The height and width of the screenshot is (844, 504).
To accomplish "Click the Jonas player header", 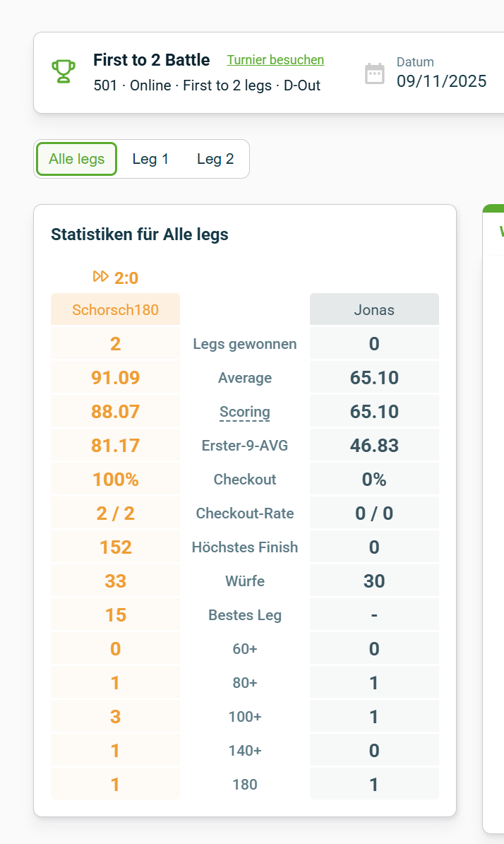I will tap(374, 309).
